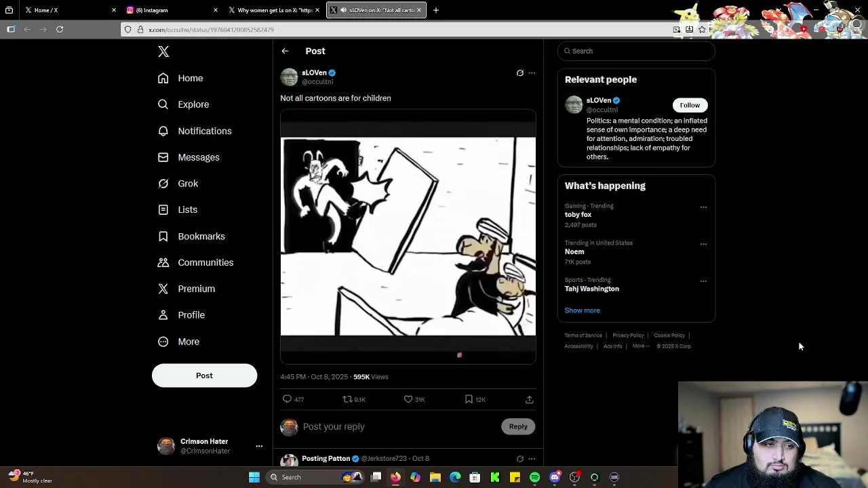
Task: Click the bookmark star in the address bar
Action: pos(702,30)
